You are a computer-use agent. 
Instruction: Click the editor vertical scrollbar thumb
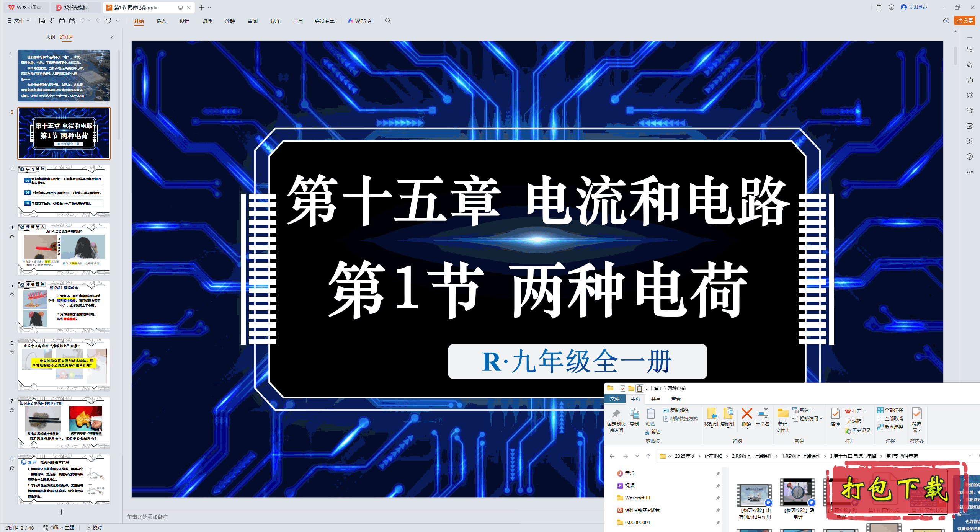955,55
